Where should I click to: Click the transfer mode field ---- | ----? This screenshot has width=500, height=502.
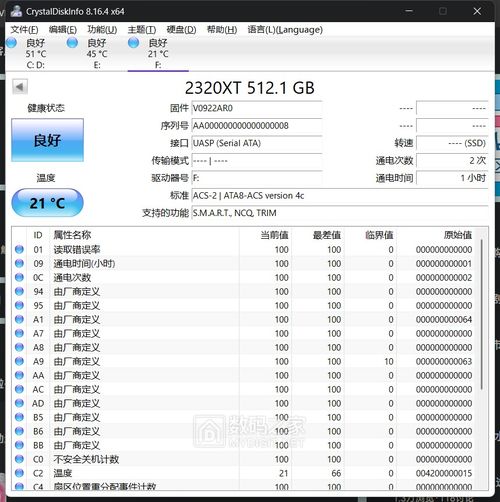(257, 161)
